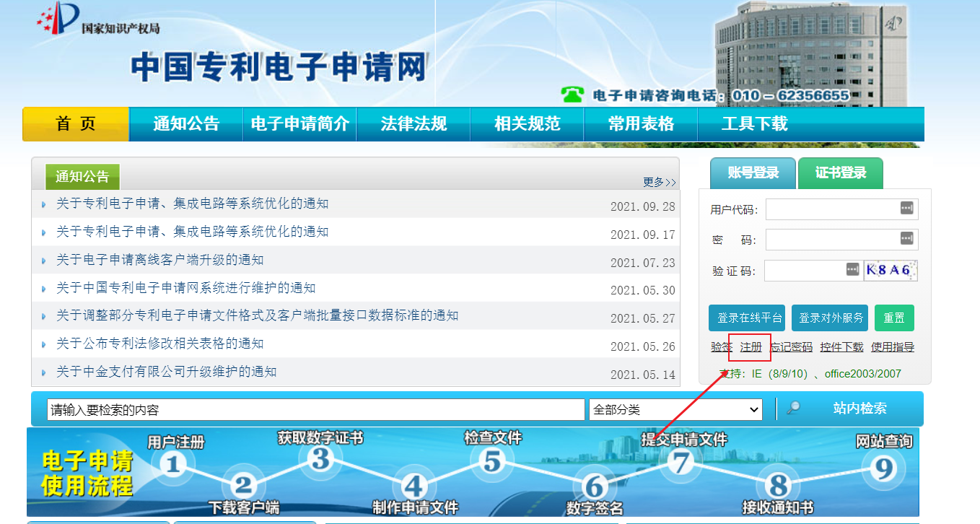Open 关于公布专利法修改相关表格的通知
Screen dimensions: 980x524
pyautogui.click(x=159, y=344)
